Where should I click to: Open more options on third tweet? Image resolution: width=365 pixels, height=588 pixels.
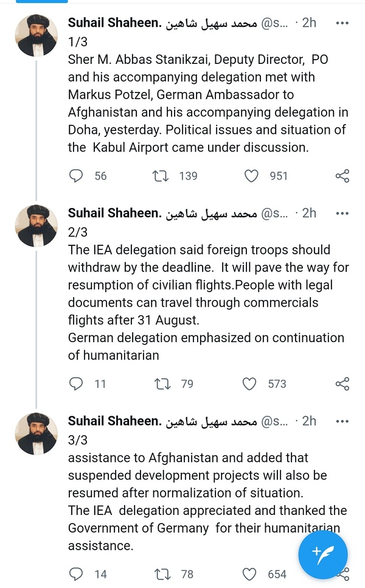pos(342,421)
